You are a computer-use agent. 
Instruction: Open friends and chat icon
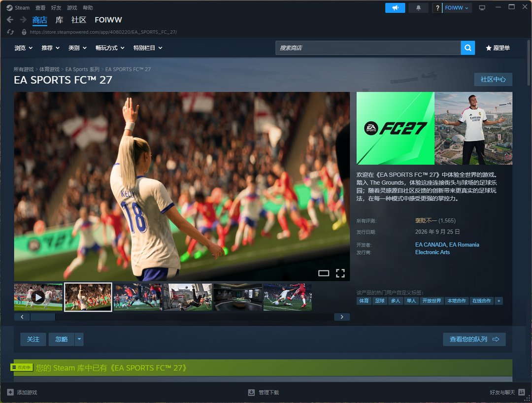(522, 392)
